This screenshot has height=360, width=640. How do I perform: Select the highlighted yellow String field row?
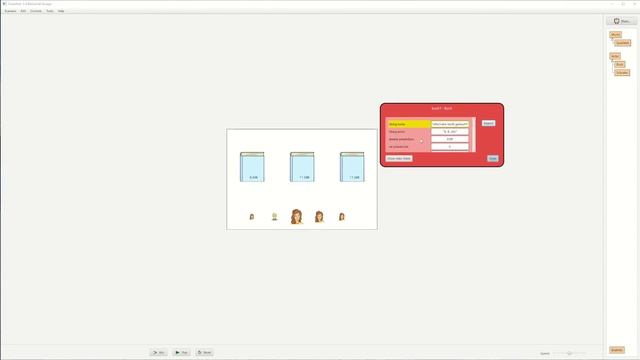pos(428,124)
